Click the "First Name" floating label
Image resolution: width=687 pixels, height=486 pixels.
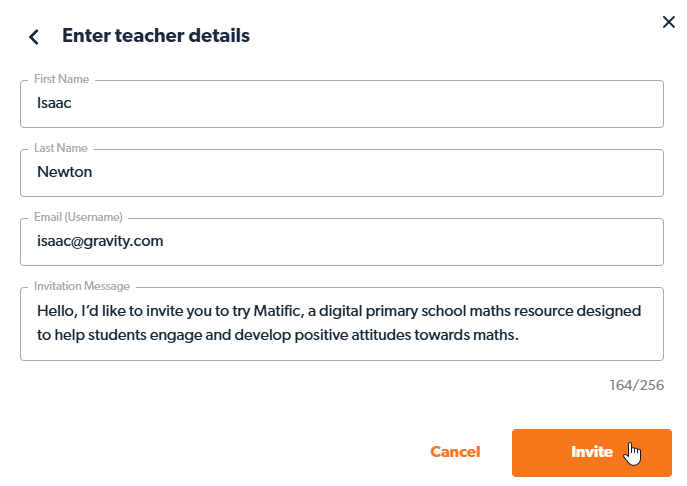tap(61, 79)
